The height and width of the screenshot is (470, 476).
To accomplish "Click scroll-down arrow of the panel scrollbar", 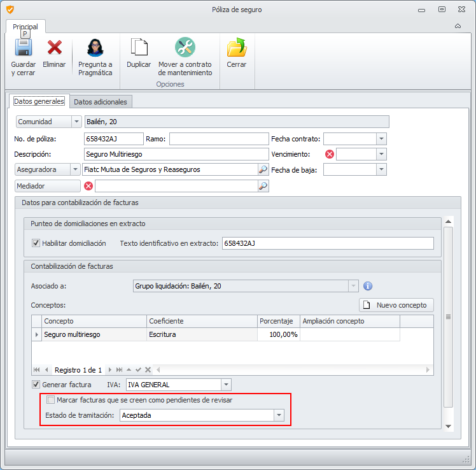I will point(448,426).
